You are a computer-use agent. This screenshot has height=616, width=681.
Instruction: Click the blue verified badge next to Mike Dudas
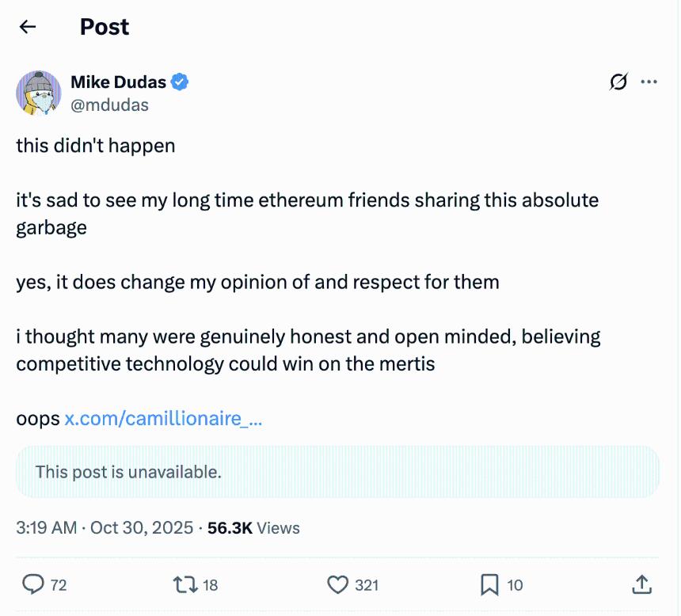181,82
